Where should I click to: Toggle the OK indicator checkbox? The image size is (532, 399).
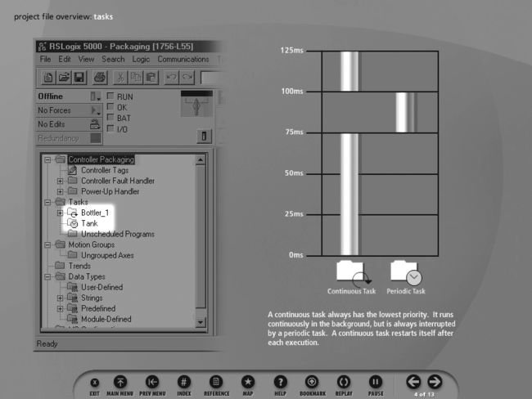click(x=110, y=107)
